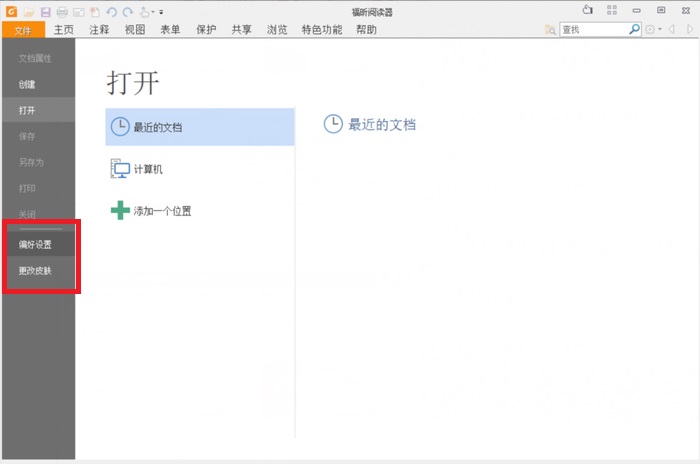Open the 特色功能 ribbon tab
This screenshot has width=700, height=464.
(322, 30)
